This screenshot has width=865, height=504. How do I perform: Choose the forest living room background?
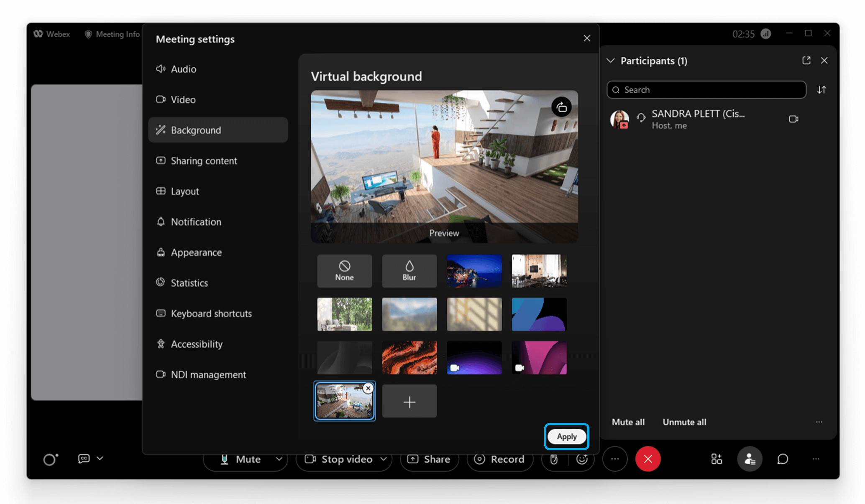tap(345, 314)
